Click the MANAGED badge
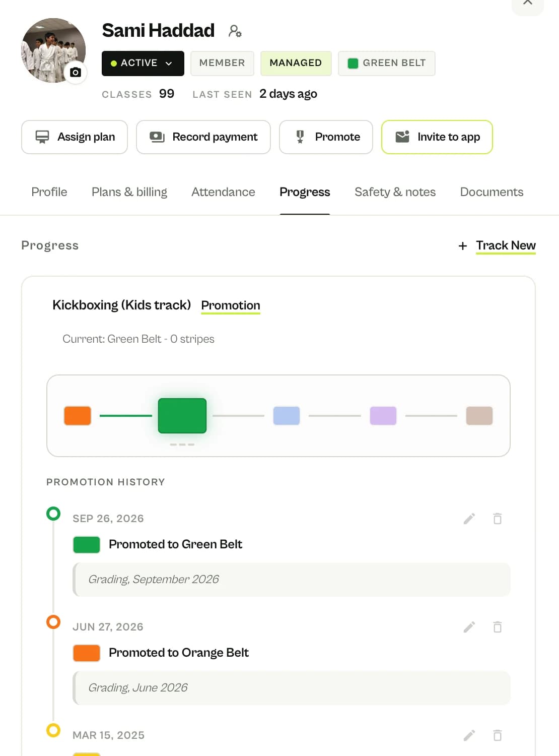The width and height of the screenshot is (559, 756). (x=296, y=64)
